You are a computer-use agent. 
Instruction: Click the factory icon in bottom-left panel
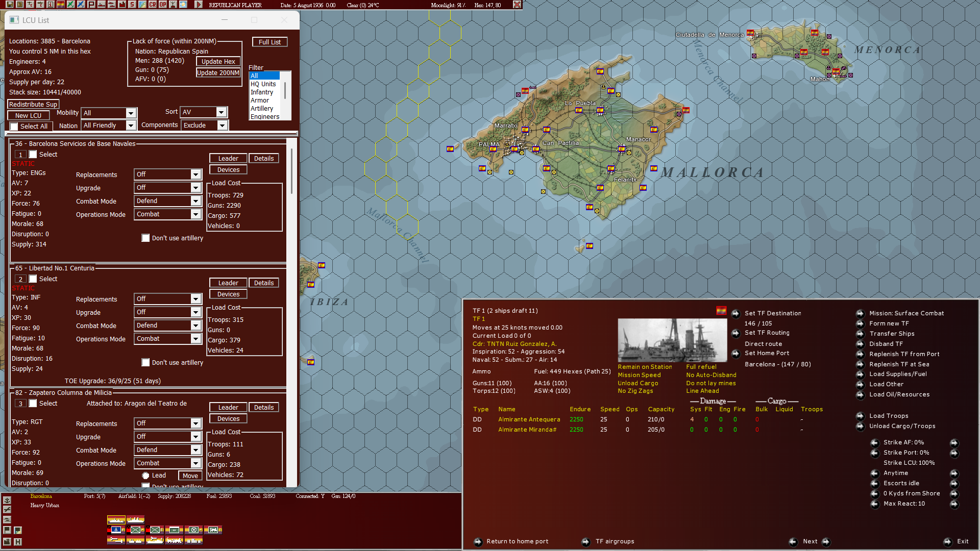[7, 542]
